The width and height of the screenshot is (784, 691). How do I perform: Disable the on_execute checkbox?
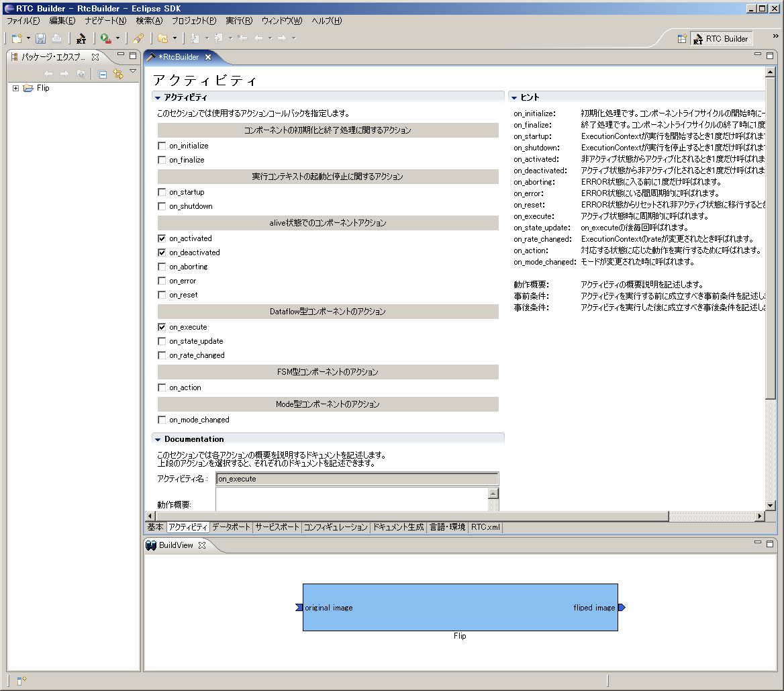click(162, 327)
